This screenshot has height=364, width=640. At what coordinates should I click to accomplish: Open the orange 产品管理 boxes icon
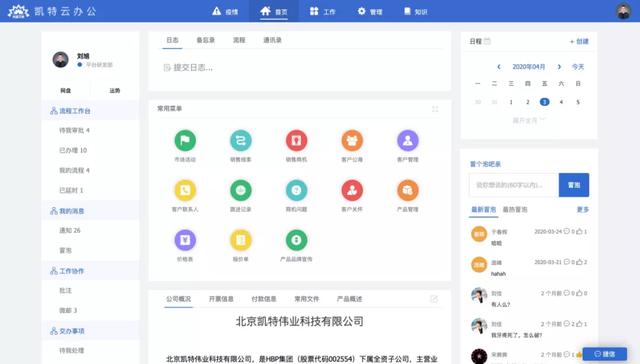click(407, 190)
